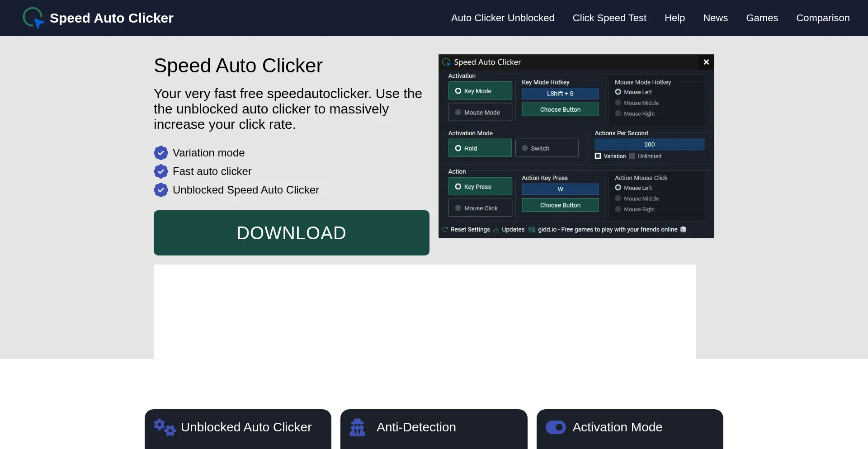This screenshot has width=868, height=449.
Task: Click the toggle icon beside Activation Mode
Action: [x=556, y=427]
